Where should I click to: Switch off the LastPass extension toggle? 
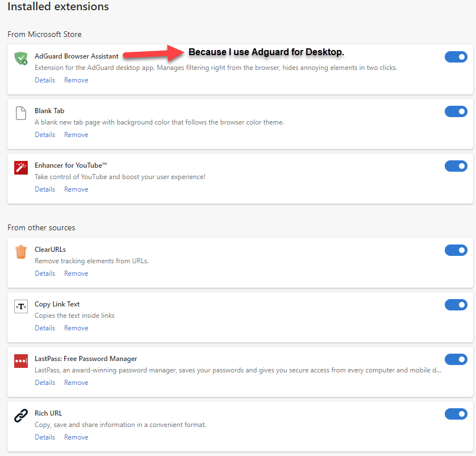(x=456, y=359)
